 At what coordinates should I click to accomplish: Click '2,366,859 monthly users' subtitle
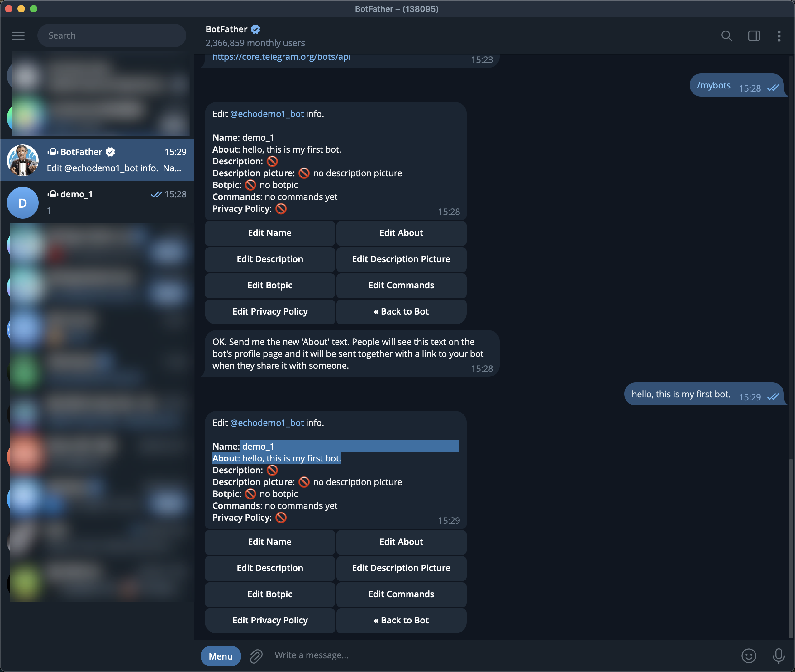coord(255,43)
